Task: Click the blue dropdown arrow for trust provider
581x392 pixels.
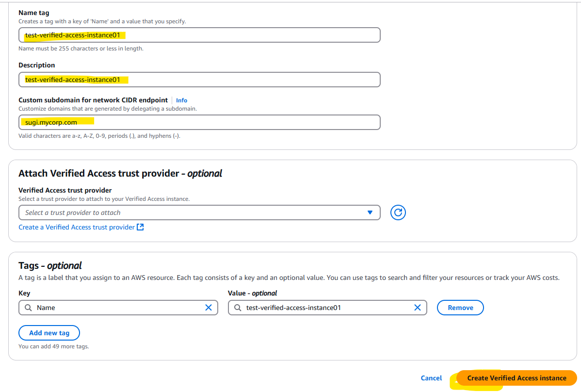Action: [370, 212]
